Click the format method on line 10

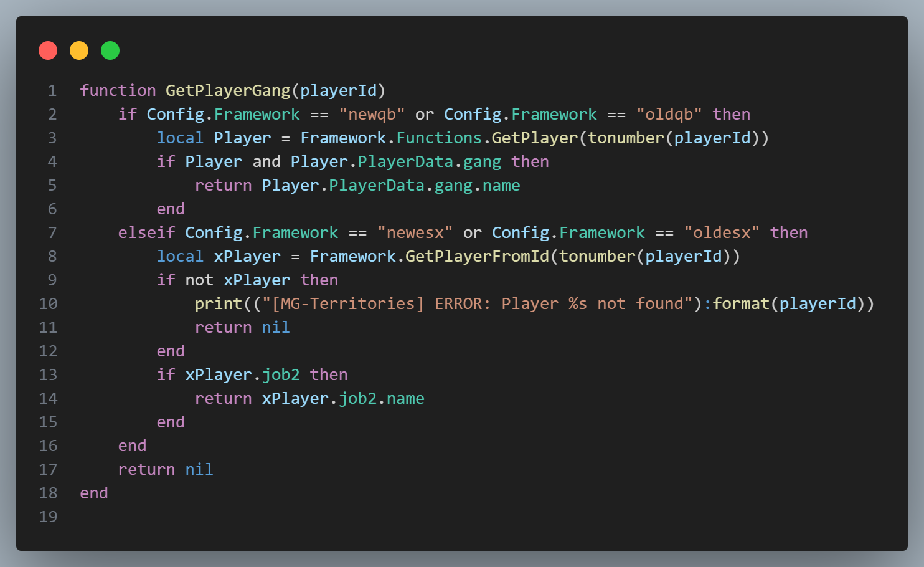click(x=741, y=304)
